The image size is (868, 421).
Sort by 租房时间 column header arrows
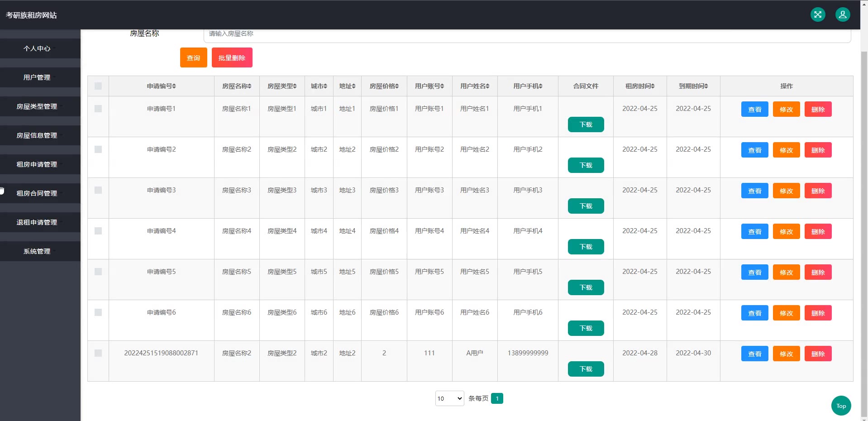point(653,86)
